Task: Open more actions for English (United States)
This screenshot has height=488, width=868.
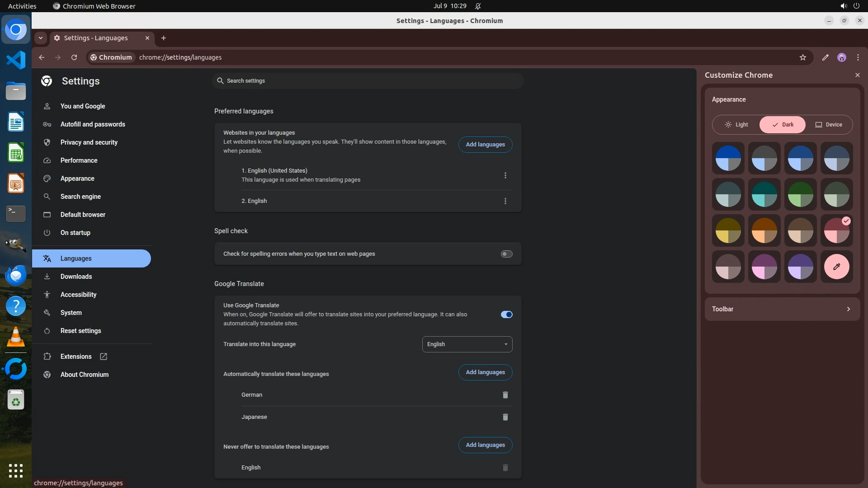Action: [505, 175]
